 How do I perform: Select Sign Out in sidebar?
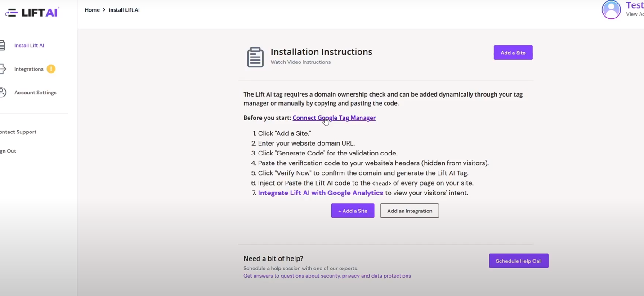8,151
